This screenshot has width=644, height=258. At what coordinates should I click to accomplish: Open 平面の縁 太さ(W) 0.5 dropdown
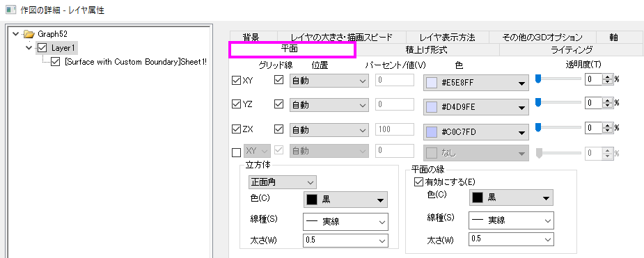click(511, 239)
